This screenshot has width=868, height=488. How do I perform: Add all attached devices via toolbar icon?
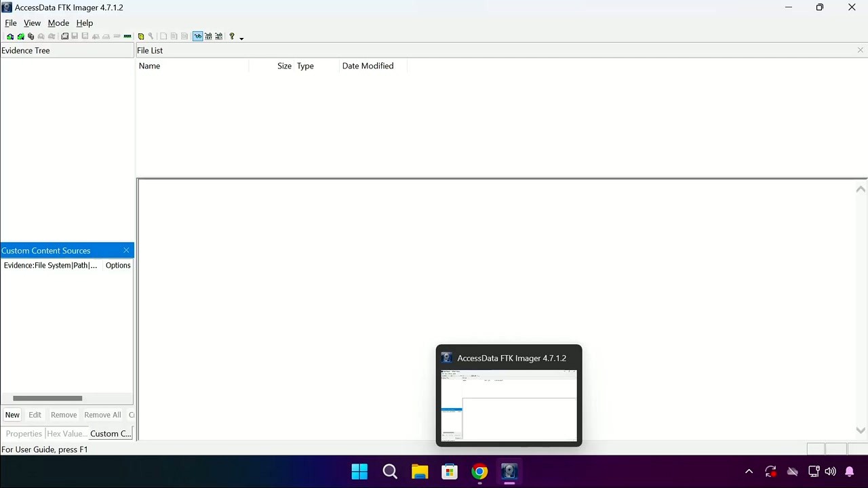[x=20, y=36]
